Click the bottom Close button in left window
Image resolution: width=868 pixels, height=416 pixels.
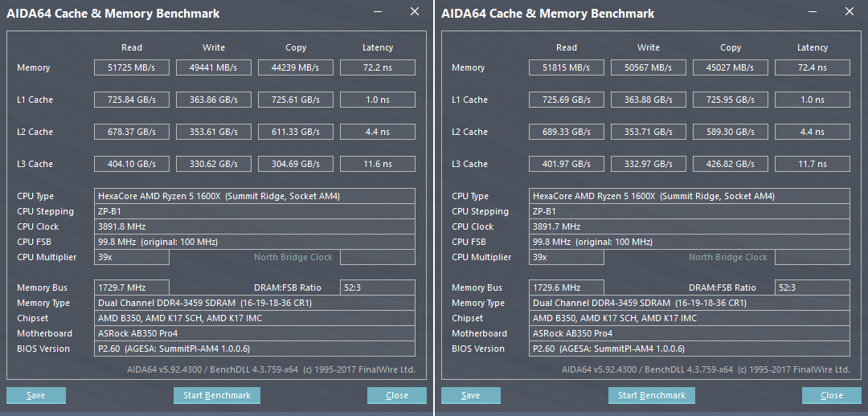tap(397, 395)
